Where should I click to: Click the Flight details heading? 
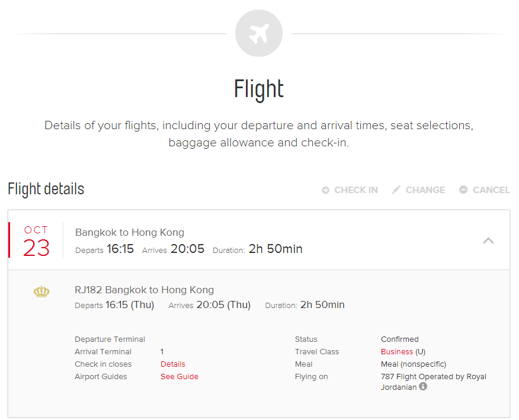(46, 189)
